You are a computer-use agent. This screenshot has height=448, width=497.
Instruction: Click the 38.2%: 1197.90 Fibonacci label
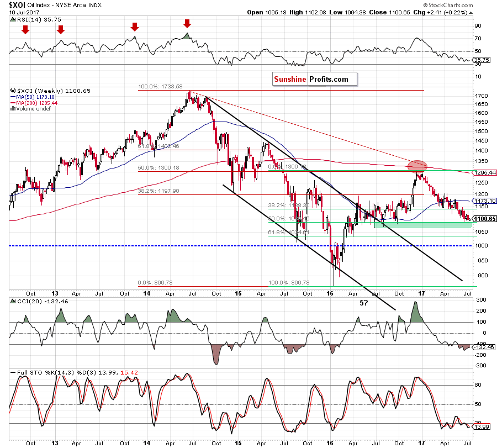pos(158,191)
